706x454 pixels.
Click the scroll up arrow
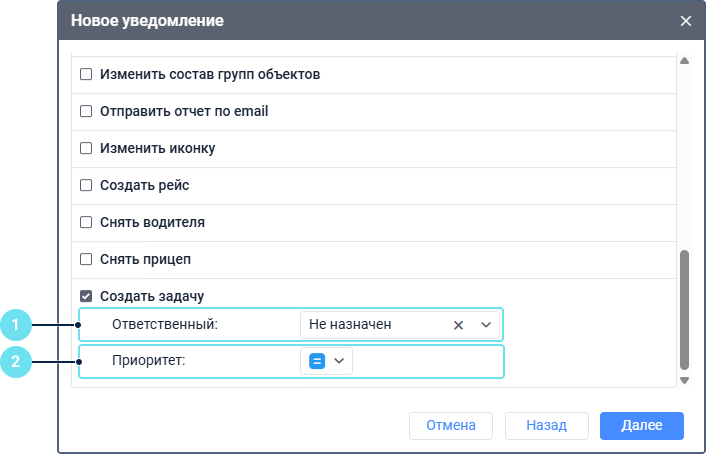(x=685, y=62)
